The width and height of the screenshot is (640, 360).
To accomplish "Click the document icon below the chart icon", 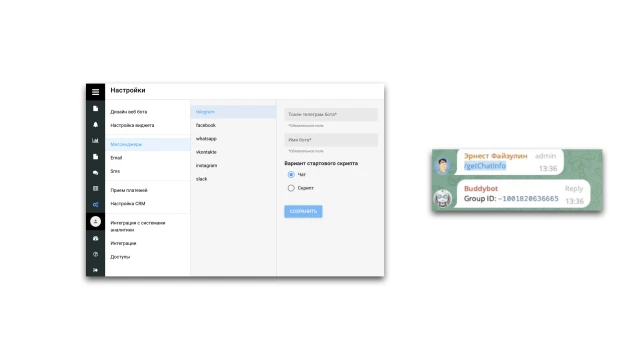I will pyautogui.click(x=95, y=157).
